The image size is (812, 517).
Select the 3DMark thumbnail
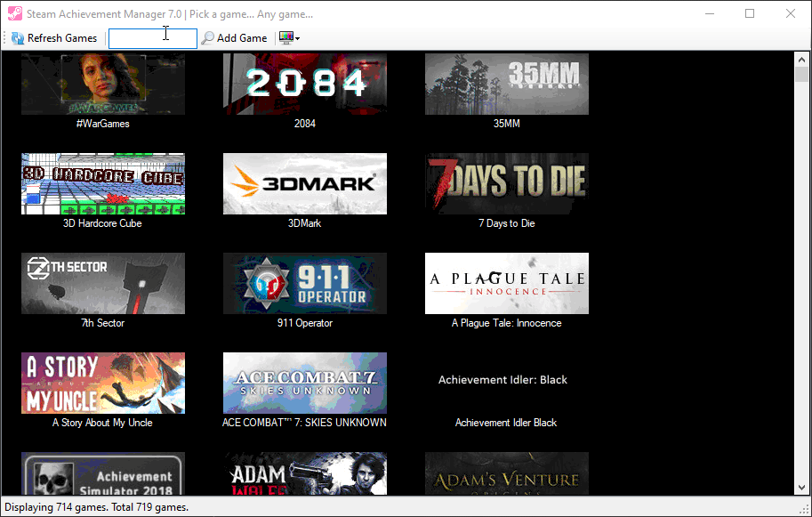[305, 183]
